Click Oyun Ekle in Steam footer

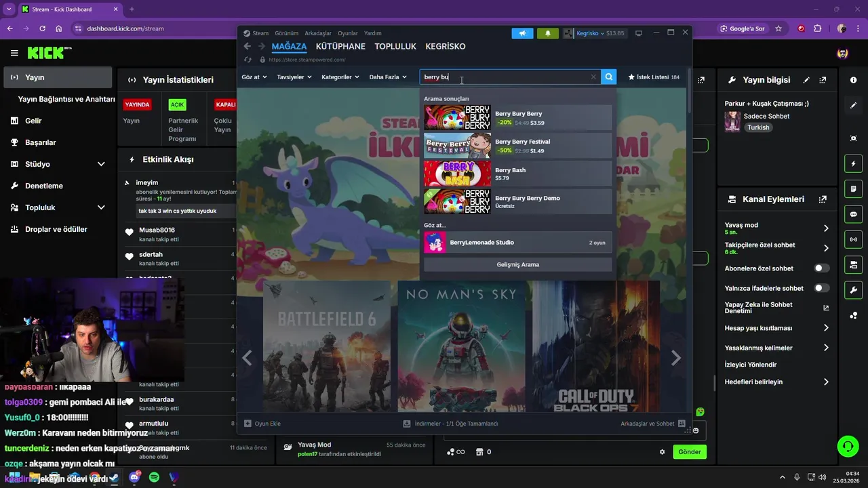[x=262, y=424]
